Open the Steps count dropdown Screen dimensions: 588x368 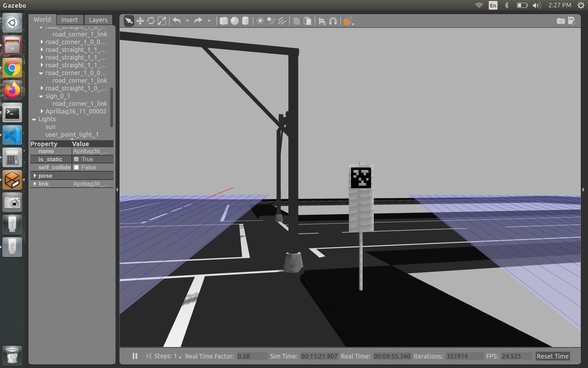180,357
